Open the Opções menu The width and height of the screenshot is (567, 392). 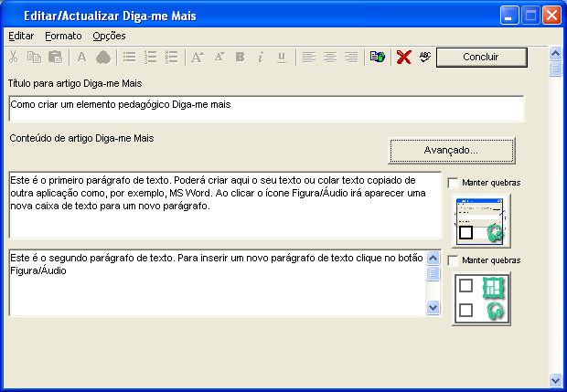coord(109,36)
